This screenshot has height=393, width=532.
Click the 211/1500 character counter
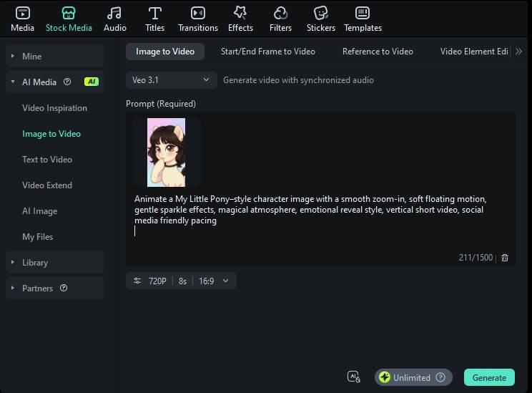point(476,258)
